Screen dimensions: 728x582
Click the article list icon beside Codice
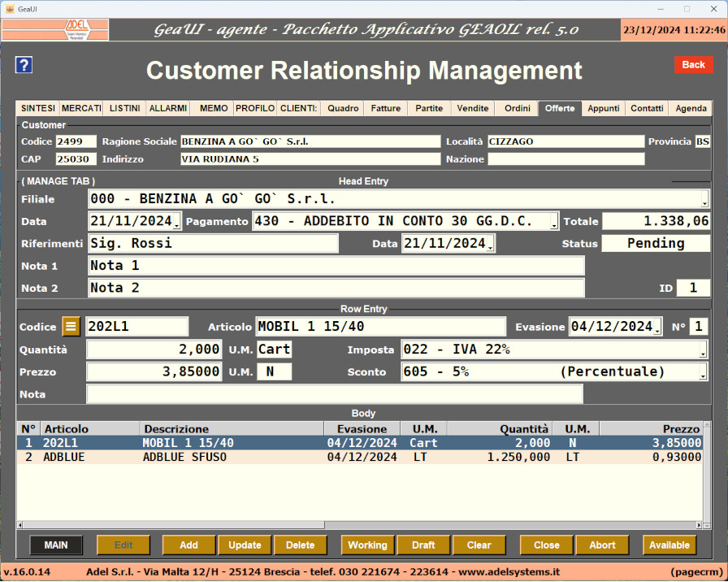[71, 327]
